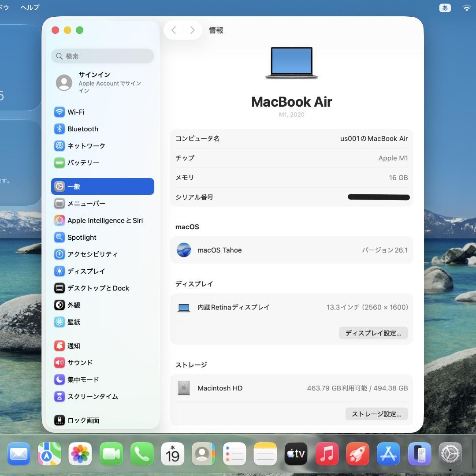Image resolution: width=476 pixels, height=476 pixels.
Task: Click the 検索 search field
Action: [x=102, y=56]
